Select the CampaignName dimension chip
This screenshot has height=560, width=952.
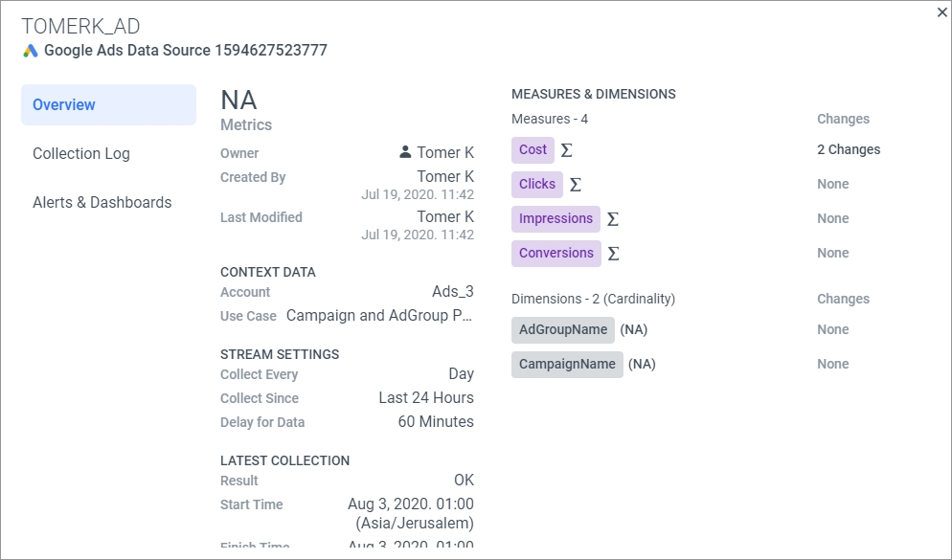tap(568, 364)
